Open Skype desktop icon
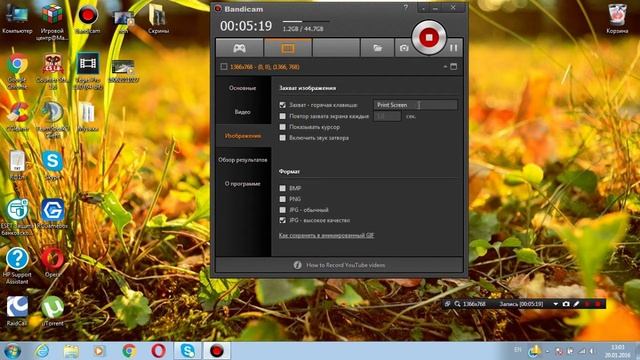 52,165
